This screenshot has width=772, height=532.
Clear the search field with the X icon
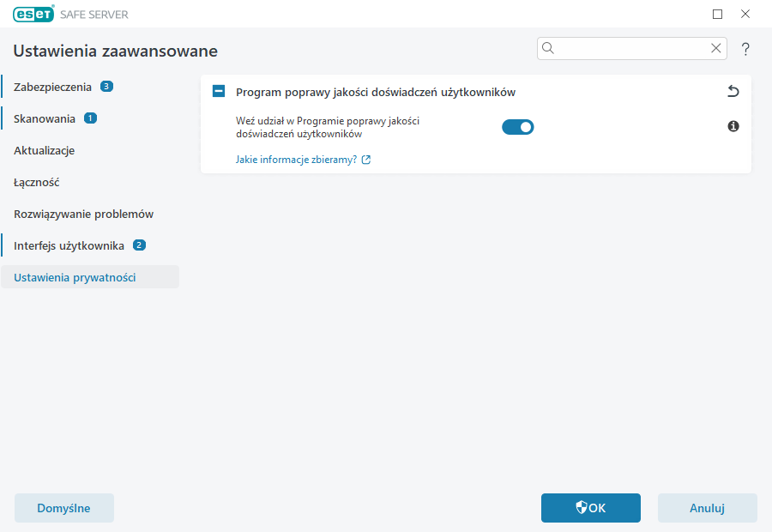(716, 48)
